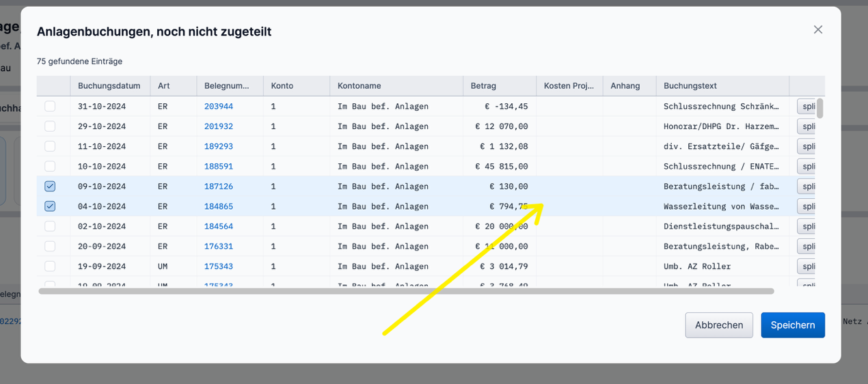Split the Wasserleitung von Wasse row
The width and height of the screenshot is (868, 384).
[806, 206]
